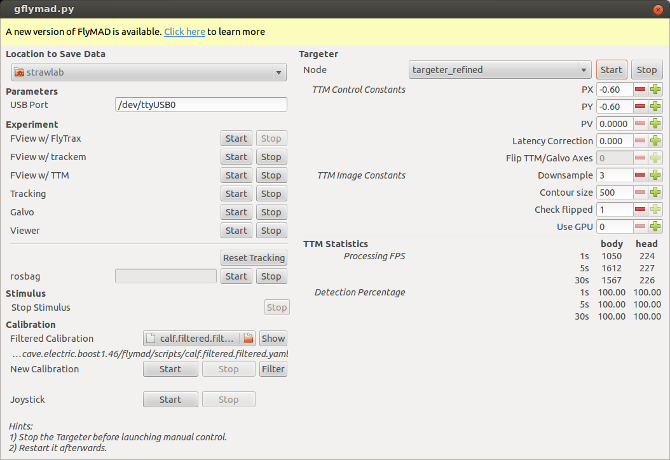Image resolution: width=670 pixels, height=460 pixels.
Task: Increase PY with the plus icon
Action: click(x=655, y=106)
